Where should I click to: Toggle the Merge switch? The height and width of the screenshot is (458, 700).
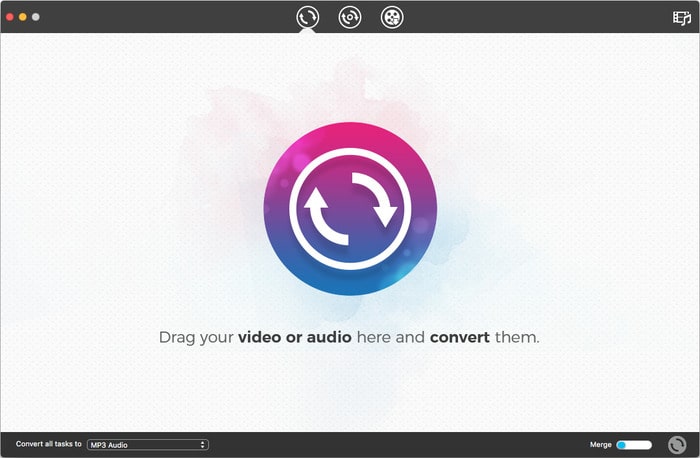tap(634, 445)
